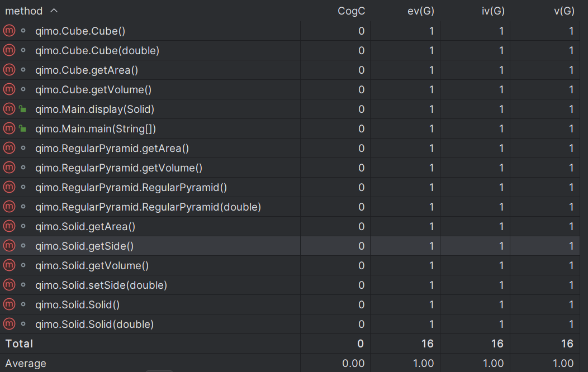This screenshot has width=588, height=372.
Task: Select the qimo.Cube.getVolume() method row
Action: coord(93,90)
